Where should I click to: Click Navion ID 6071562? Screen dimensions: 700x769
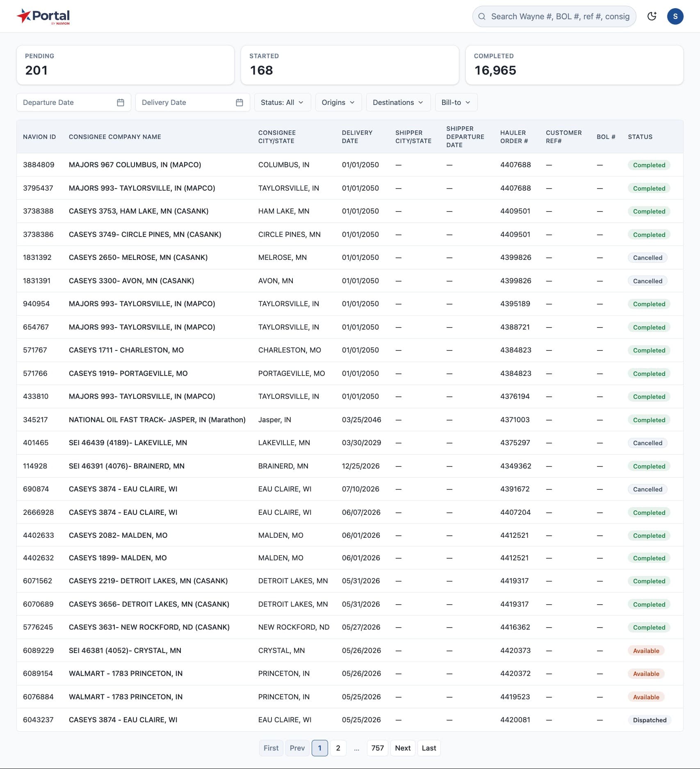[38, 581]
